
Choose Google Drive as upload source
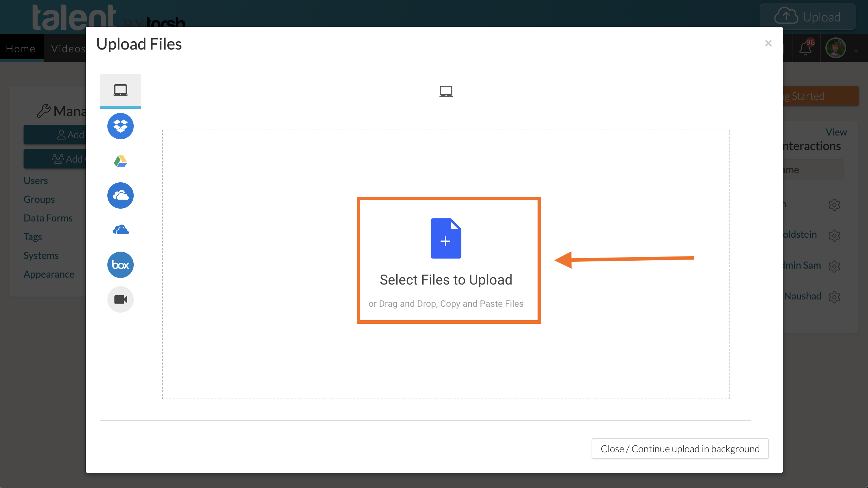tap(120, 161)
